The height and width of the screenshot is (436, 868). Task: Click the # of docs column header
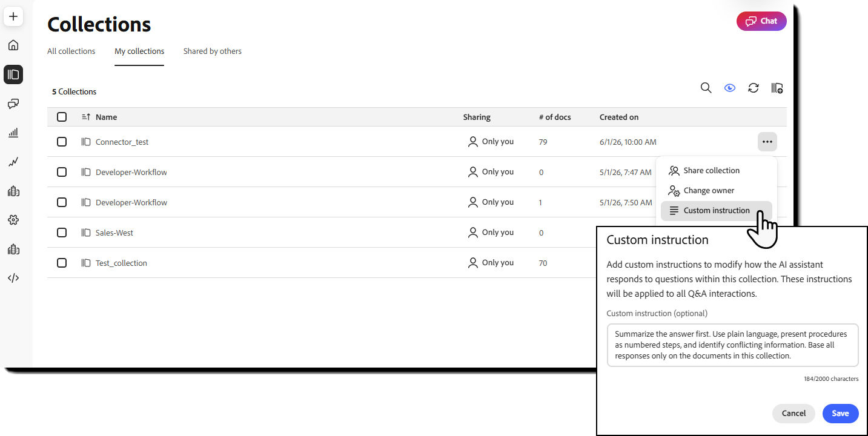(x=555, y=117)
